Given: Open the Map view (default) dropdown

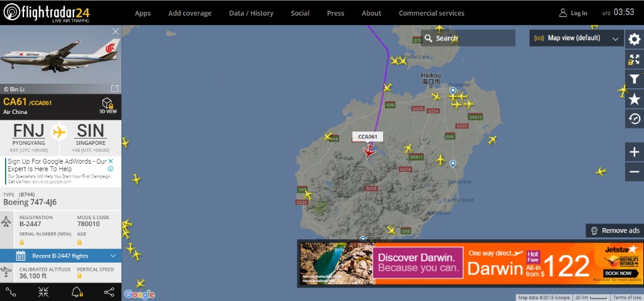Looking at the screenshot, I should tap(576, 38).
